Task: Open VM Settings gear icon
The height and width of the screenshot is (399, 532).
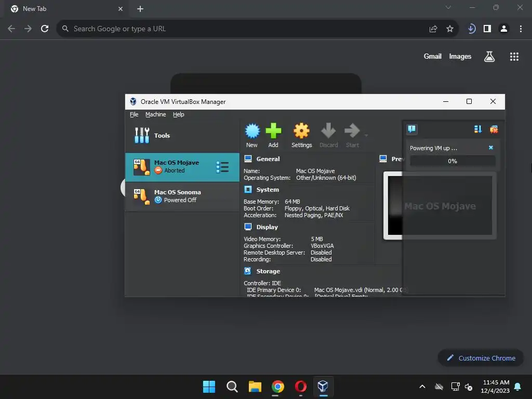Action: coord(301,136)
